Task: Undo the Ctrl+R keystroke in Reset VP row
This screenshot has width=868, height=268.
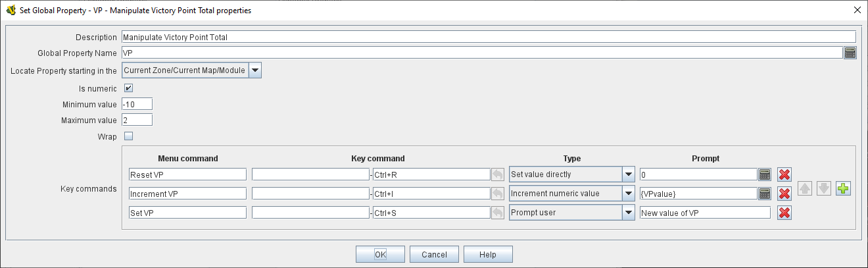Action: click(x=498, y=174)
